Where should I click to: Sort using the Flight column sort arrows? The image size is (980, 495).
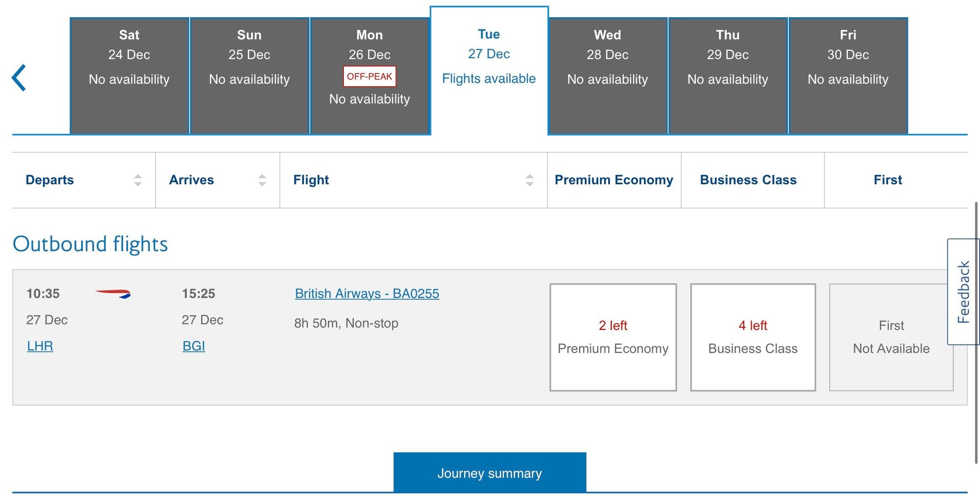[x=529, y=180]
